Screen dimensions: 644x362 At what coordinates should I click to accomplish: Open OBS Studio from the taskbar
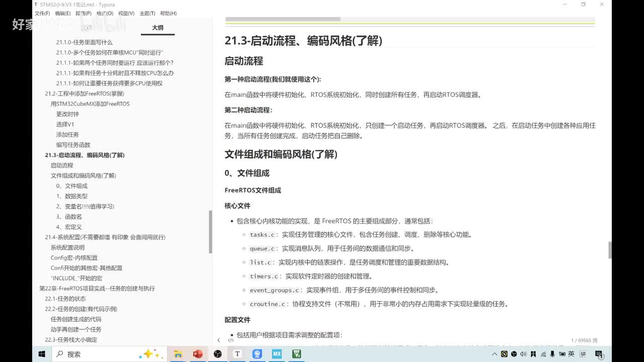[x=217, y=354]
